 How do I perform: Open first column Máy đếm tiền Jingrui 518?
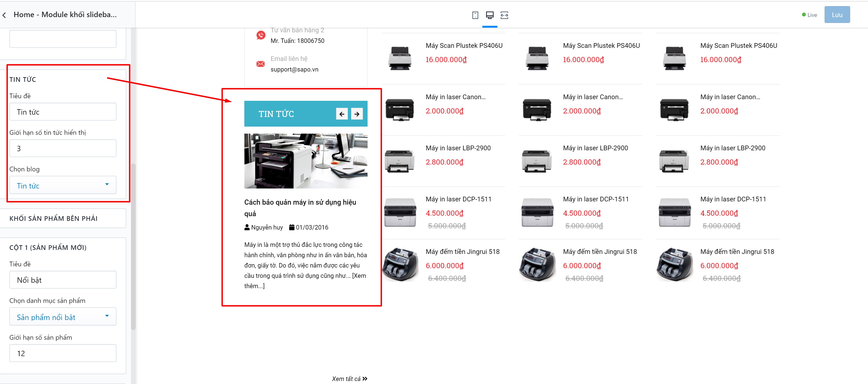click(462, 252)
